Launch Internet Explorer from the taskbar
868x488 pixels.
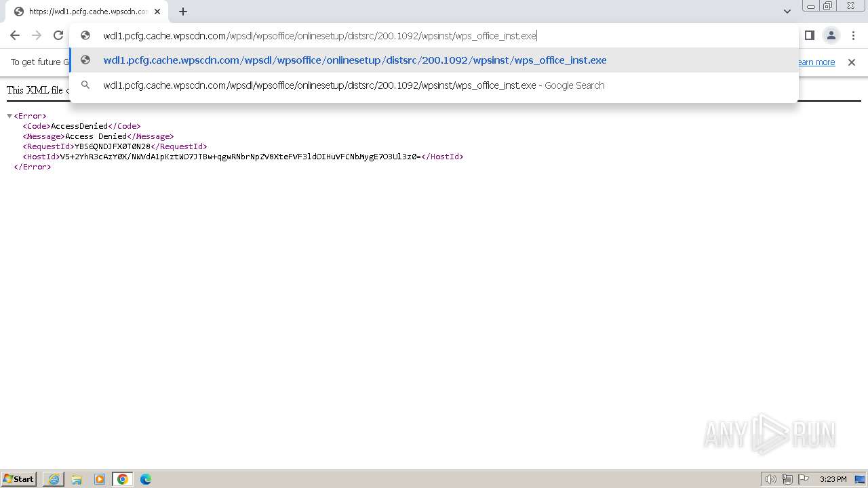pyautogui.click(x=54, y=479)
